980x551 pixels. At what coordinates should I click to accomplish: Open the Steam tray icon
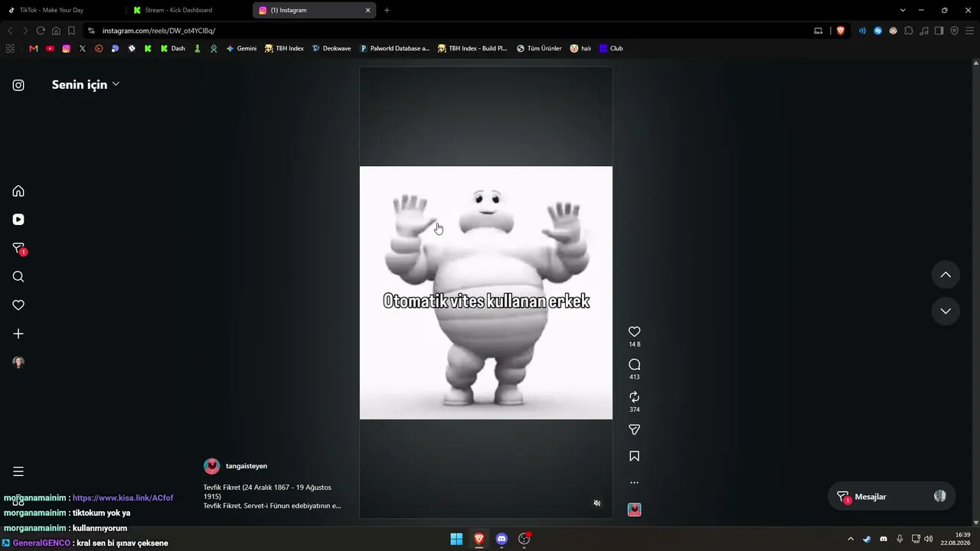click(x=867, y=539)
